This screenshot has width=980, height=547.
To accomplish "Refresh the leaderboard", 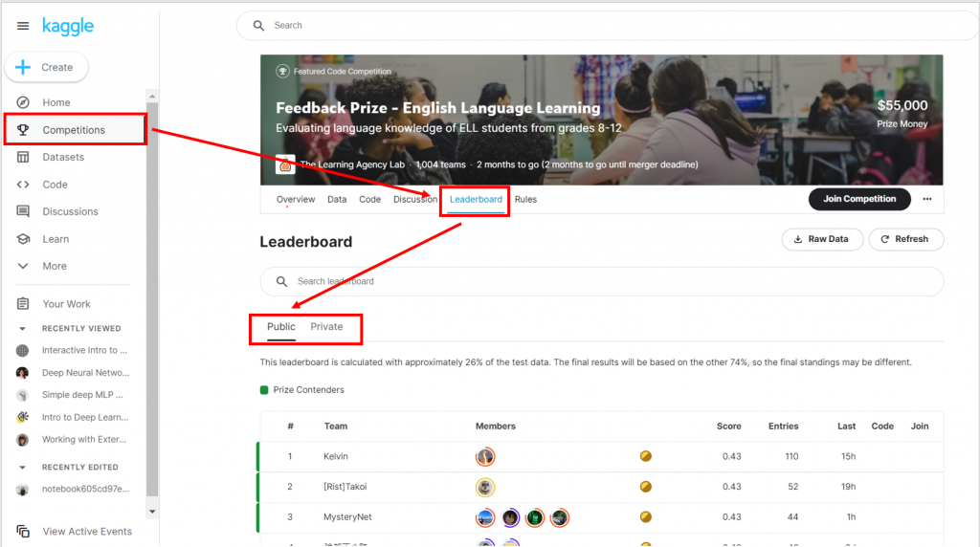I will [905, 239].
